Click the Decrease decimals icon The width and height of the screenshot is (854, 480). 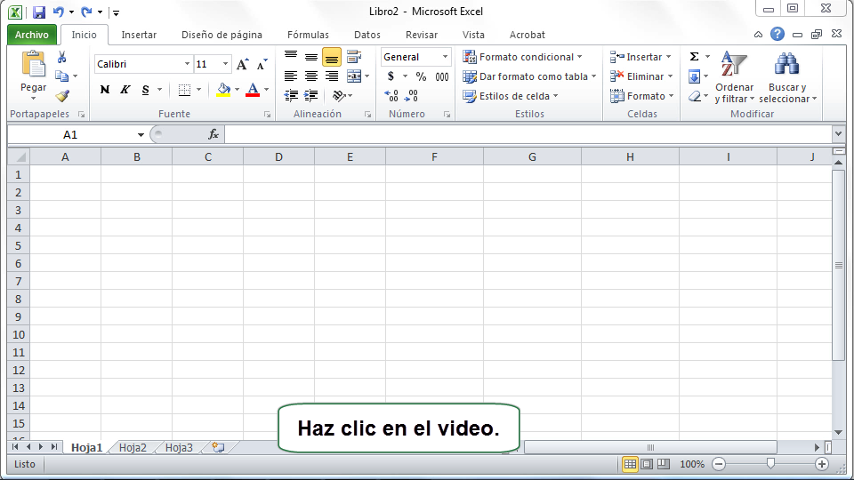(411, 96)
